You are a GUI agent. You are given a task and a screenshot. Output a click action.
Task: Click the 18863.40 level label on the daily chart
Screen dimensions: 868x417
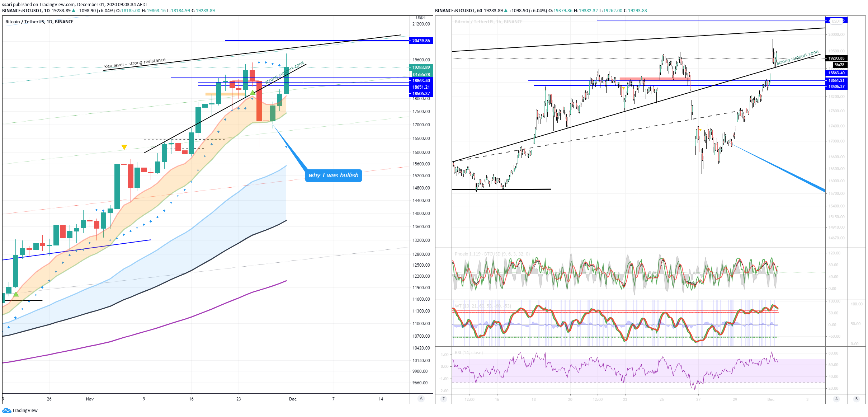click(x=421, y=81)
